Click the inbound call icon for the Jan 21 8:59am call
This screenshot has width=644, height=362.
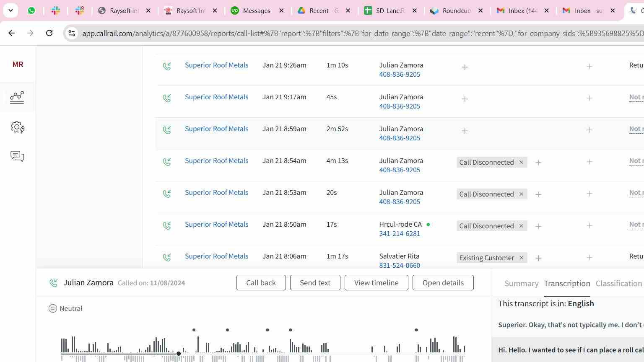coord(167,130)
